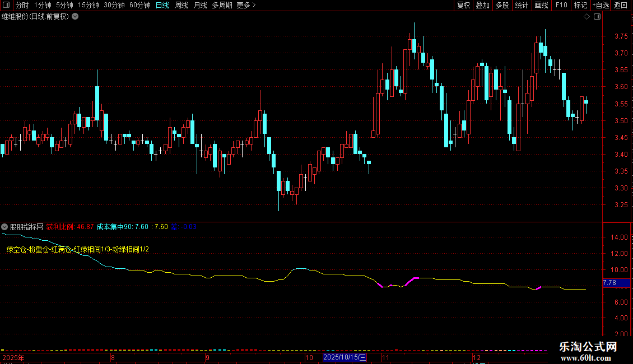Select the 5分钟 period tab

point(64,5)
